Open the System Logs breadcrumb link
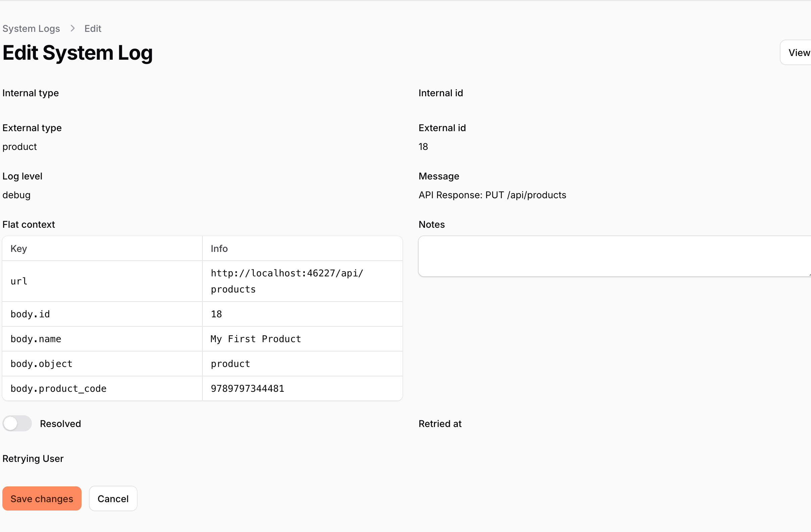This screenshot has width=811, height=532. [x=31, y=29]
